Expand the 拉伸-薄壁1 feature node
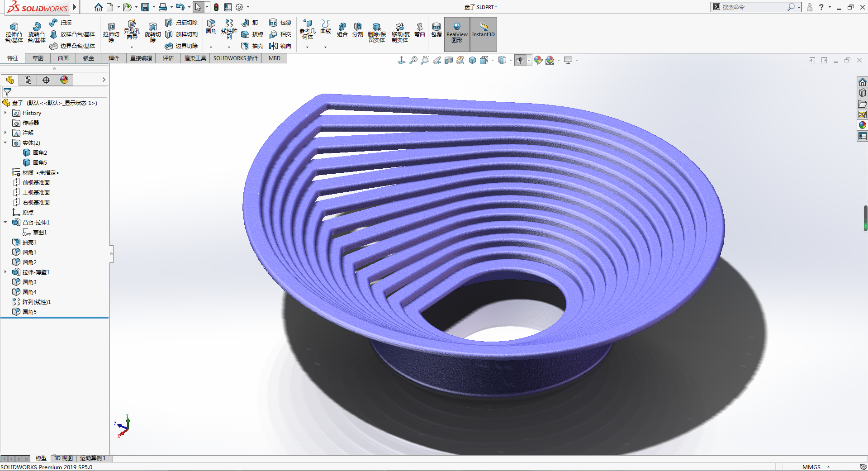The height and width of the screenshot is (471, 868). tap(5, 272)
